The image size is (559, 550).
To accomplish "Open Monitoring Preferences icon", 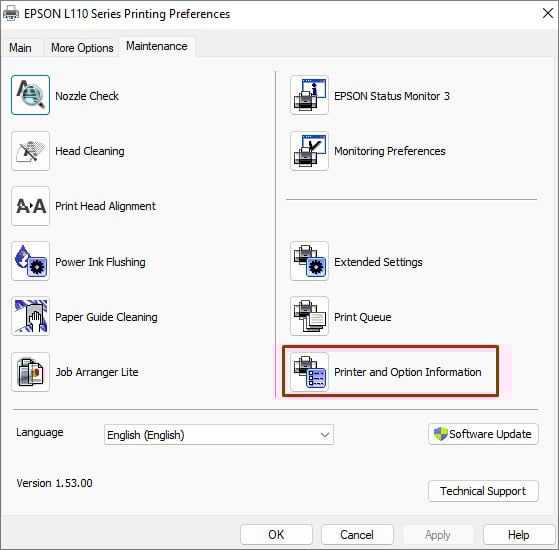I will [x=309, y=151].
